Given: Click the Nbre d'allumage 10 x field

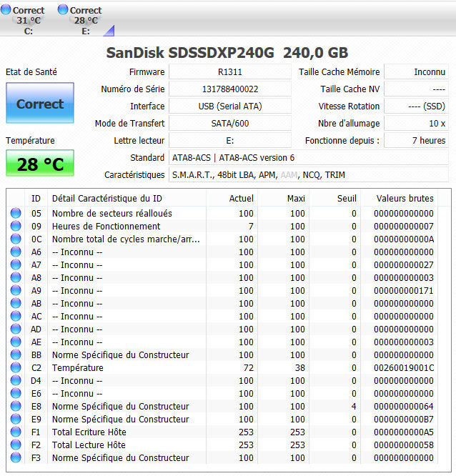Looking at the screenshot, I should pos(416,123).
